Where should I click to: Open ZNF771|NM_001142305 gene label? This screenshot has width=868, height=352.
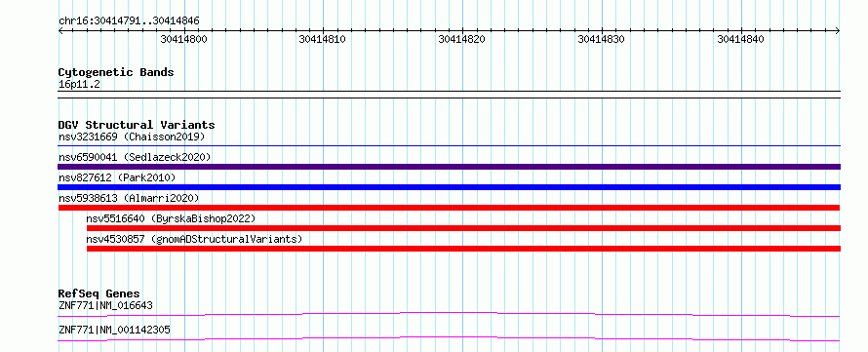(x=114, y=331)
